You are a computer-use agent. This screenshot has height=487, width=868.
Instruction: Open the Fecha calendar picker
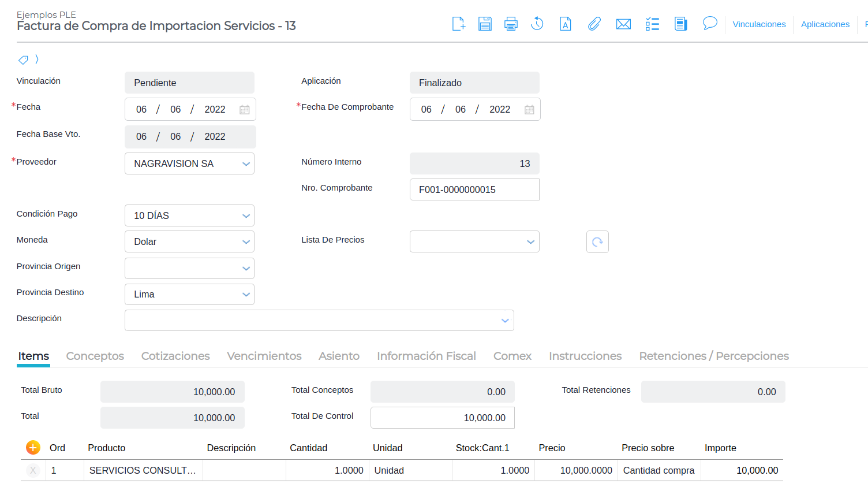245,110
